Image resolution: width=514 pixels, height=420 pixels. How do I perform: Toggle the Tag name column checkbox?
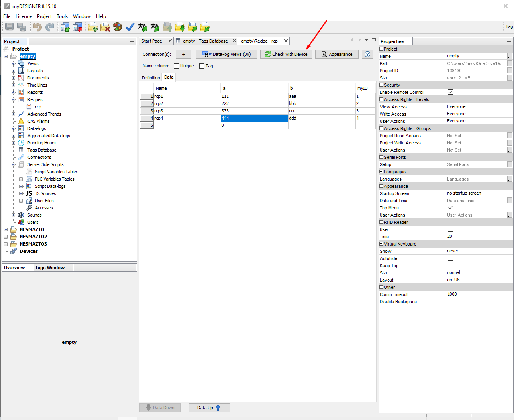pyautogui.click(x=202, y=66)
